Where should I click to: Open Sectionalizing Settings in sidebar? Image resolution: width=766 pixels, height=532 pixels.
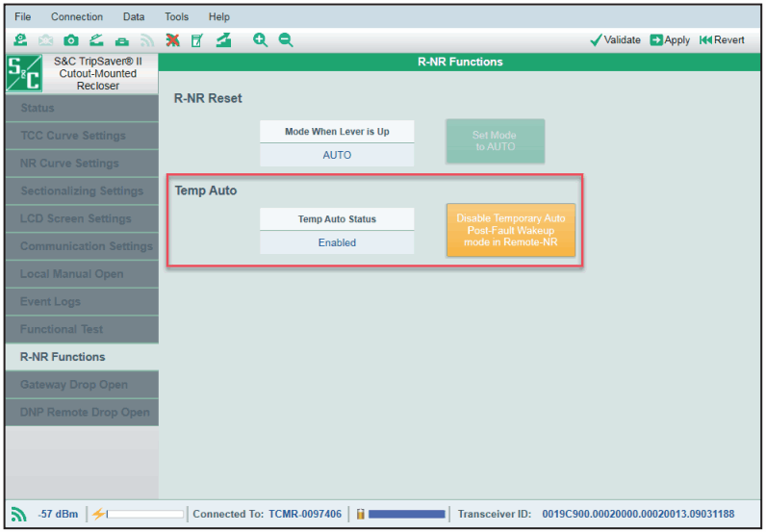(82, 191)
